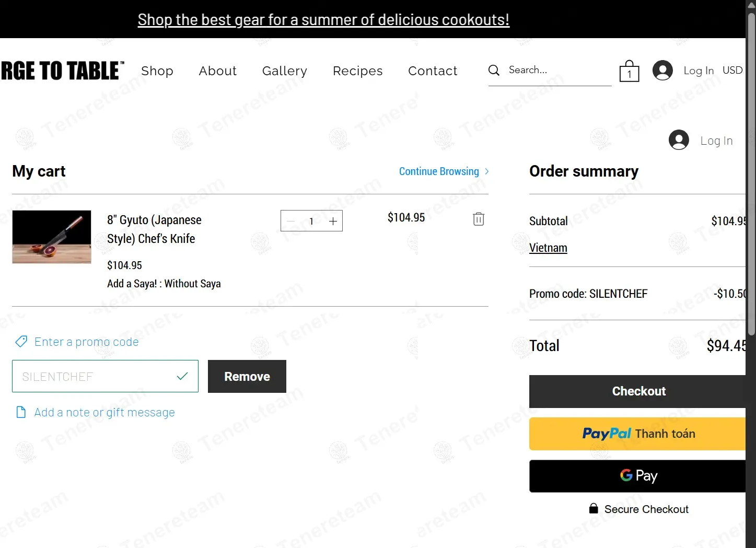Viewport: 756px width, 548px height.
Task: Delete the Gyuto knife with the trash icon
Action: (x=478, y=219)
